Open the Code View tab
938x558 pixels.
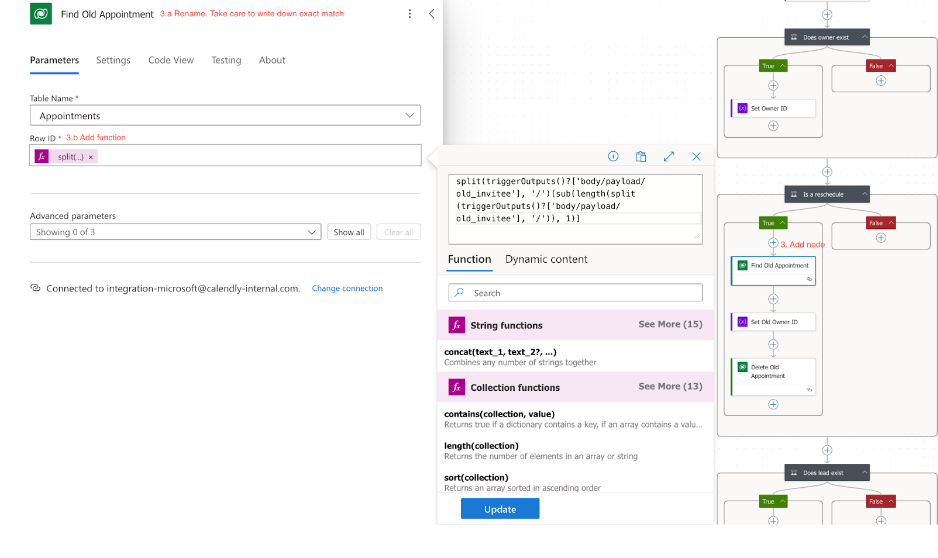pyautogui.click(x=171, y=60)
